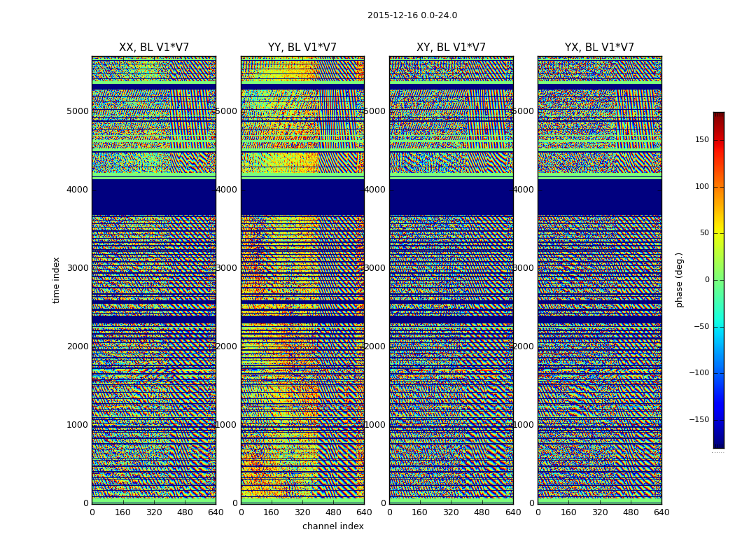Select the 'XY, BL V1*V7' subplot title

pos(451,48)
